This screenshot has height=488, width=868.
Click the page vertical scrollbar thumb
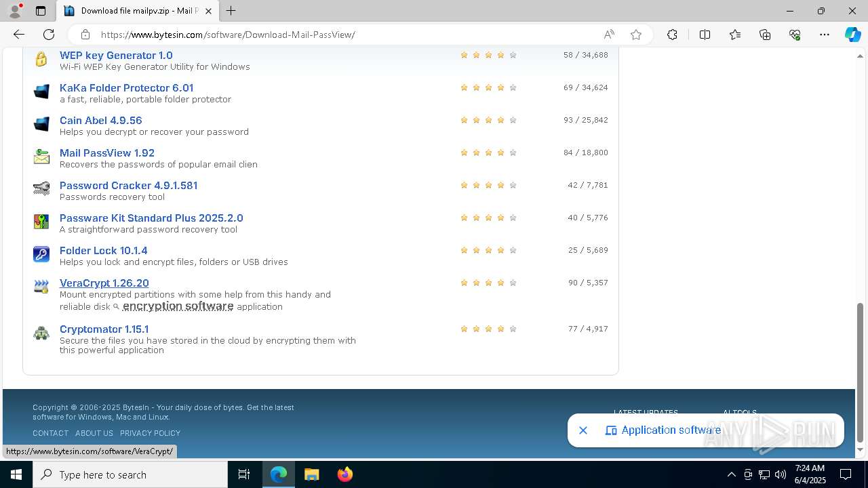click(x=861, y=372)
